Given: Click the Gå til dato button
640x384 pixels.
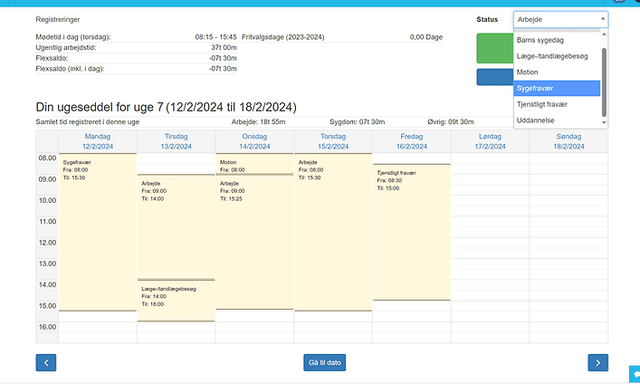Looking at the screenshot, I should [324, 362].
